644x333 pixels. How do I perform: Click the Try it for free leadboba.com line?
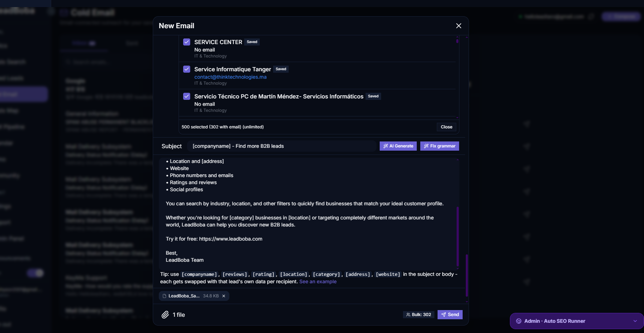214,239
